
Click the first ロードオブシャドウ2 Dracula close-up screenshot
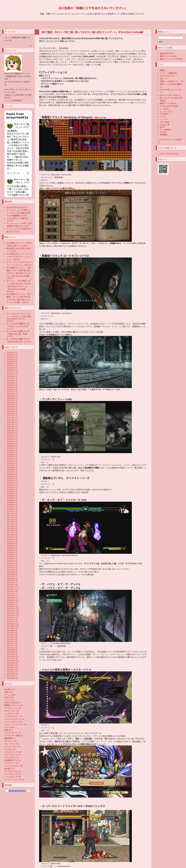pyautogui.click(x=85, y=284)
